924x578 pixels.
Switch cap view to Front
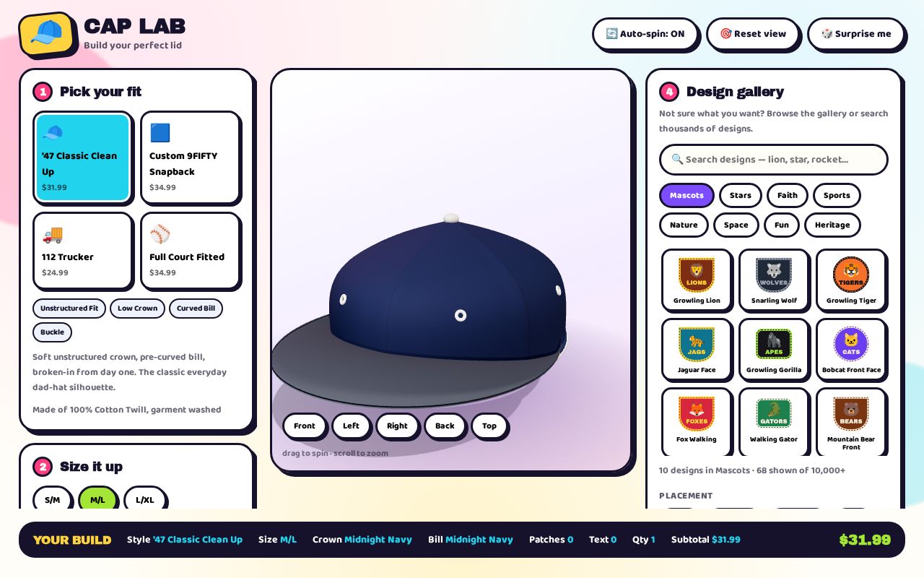click(x=305, y=426)
